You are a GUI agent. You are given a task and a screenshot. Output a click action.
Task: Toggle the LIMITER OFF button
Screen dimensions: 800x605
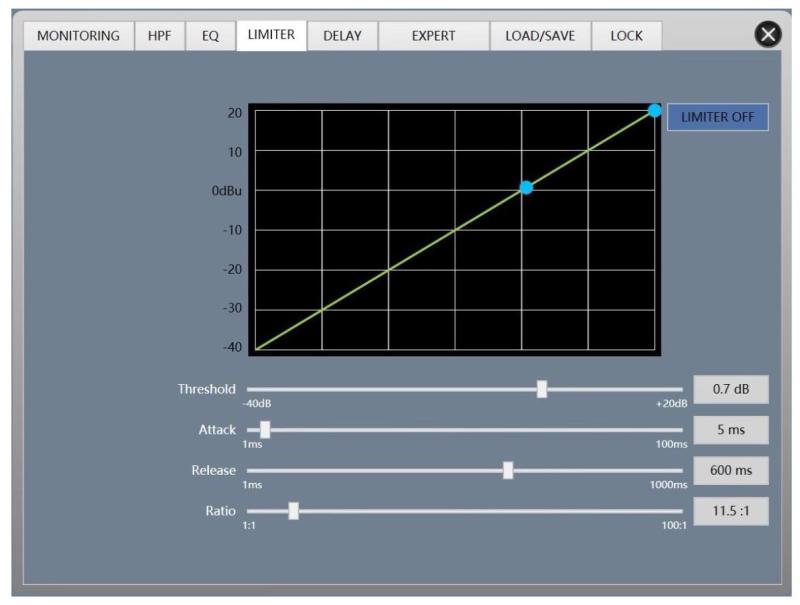click(x=717, y=117)
